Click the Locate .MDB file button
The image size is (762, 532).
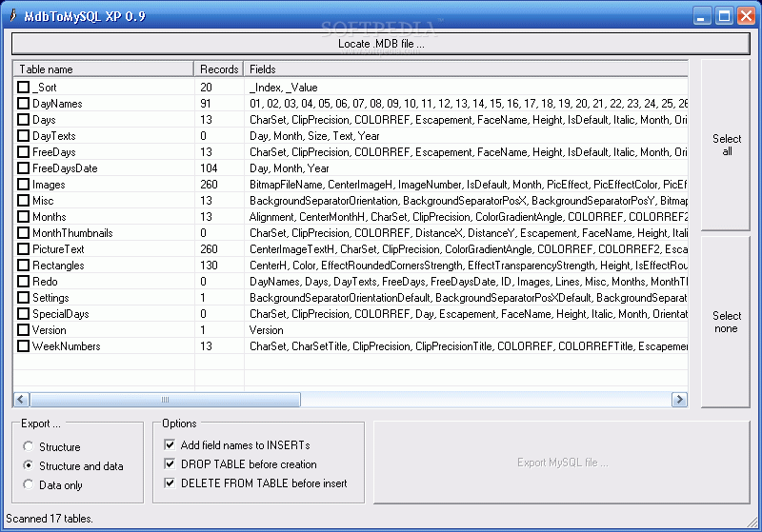click(x=380, y=44)
